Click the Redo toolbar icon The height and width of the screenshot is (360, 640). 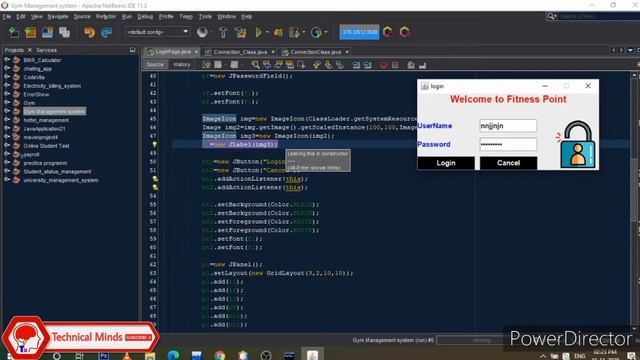point(106,32)
